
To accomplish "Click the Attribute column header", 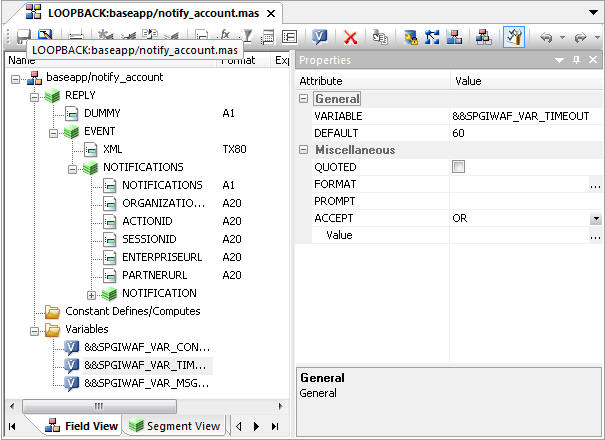I will [373, 81].
